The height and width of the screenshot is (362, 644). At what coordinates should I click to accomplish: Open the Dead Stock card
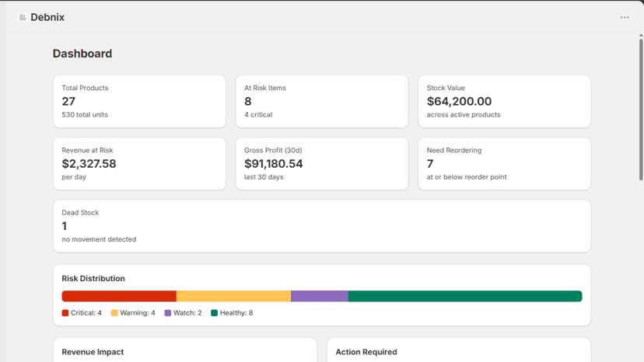(x=321, y=226)
